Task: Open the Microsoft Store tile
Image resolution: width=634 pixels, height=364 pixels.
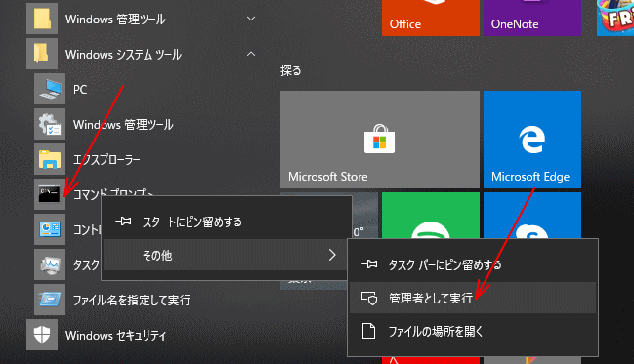Action: pos(380,140)
